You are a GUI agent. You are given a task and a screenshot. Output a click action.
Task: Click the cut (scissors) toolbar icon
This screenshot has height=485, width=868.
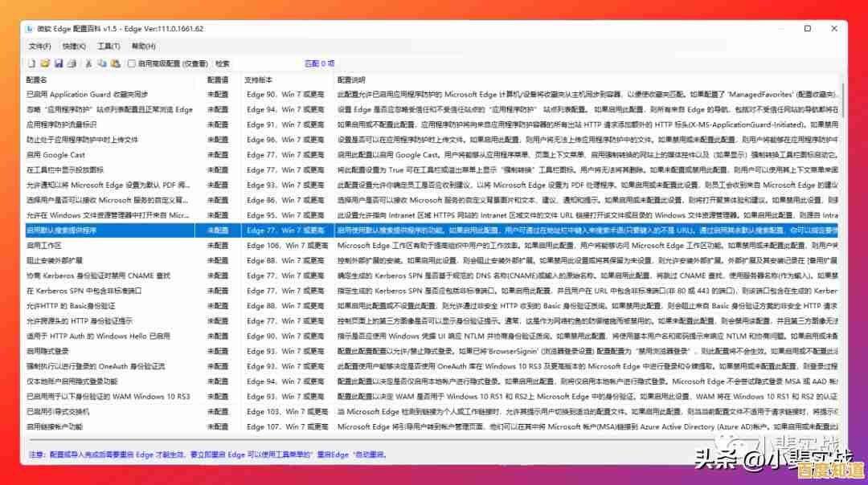coord(88,63)
